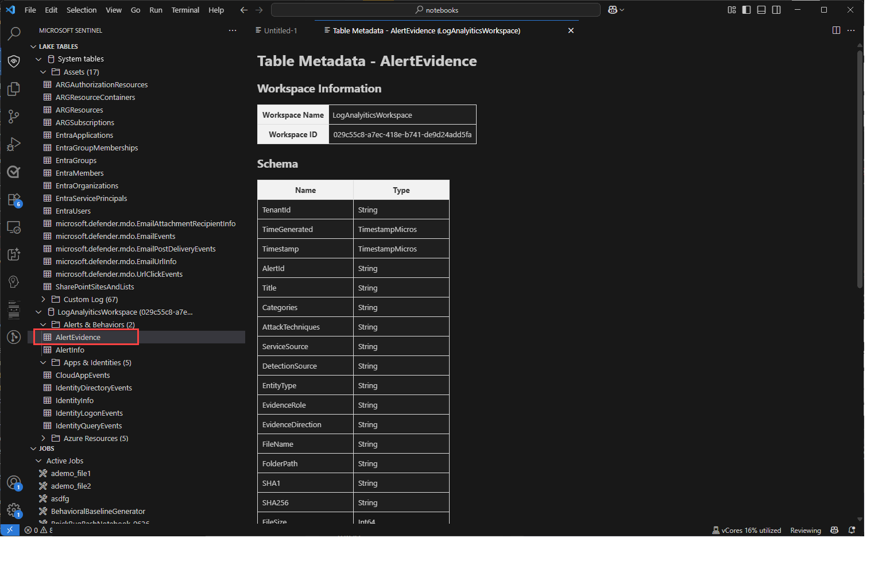Toggle Primary Side Bar visibility
The height and width of the screenshot is (588, 882).
tap(746, 10)
